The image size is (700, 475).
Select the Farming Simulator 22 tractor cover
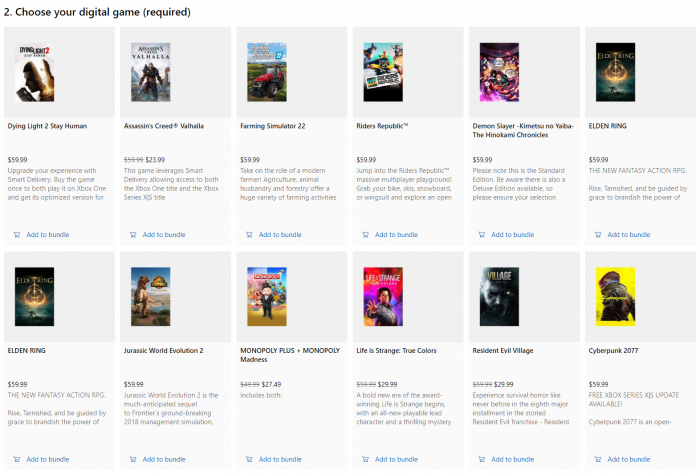pyautogui.click(x=267, y=72)
